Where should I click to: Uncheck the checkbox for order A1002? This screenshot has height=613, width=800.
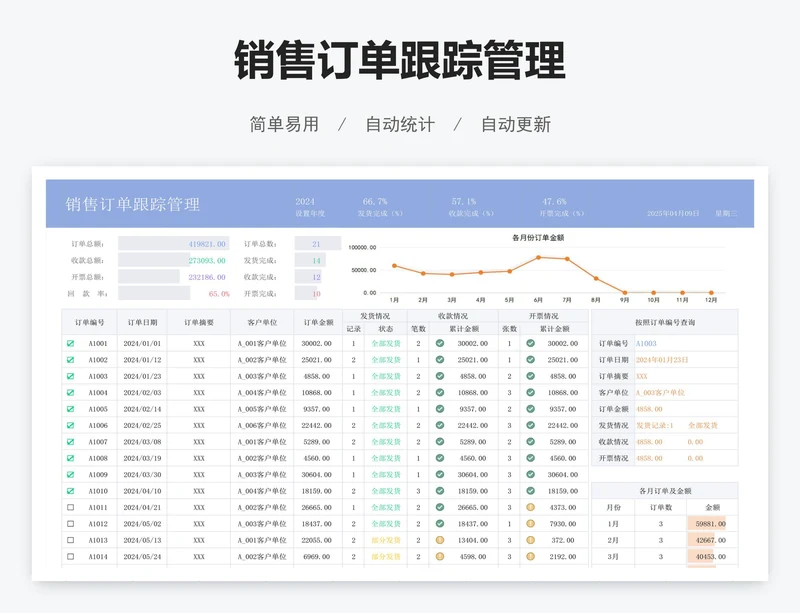point(70,360)
